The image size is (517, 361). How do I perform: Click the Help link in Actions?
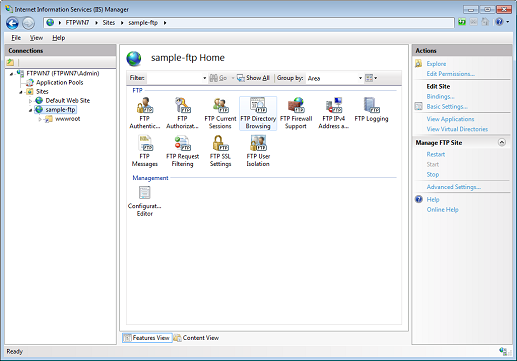pos(433,200)
